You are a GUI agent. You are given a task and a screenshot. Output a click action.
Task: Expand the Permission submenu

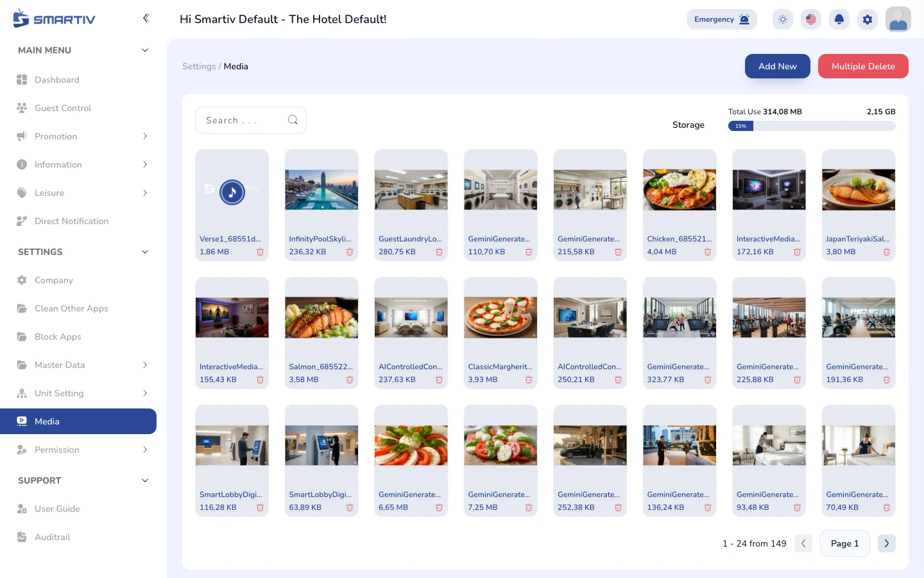(145, 450)
